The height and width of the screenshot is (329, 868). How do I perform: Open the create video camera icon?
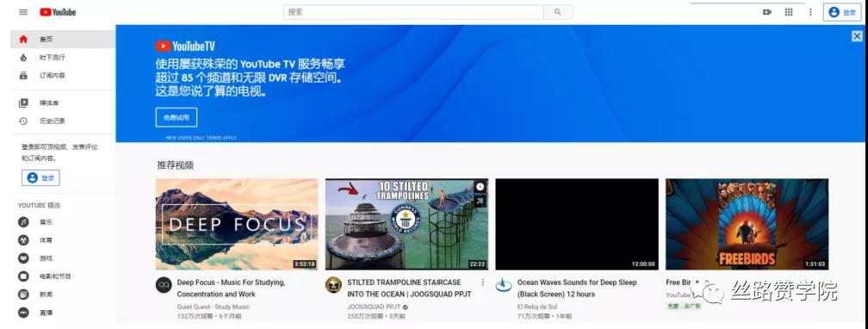[766, 12]
